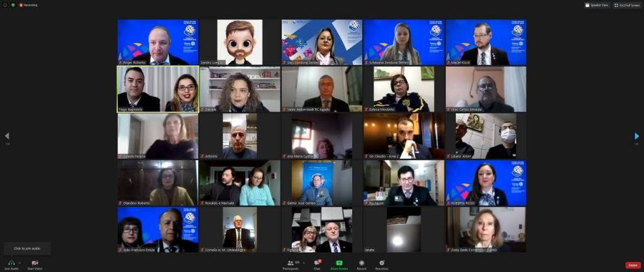Click the green Share Screen icon

click(x=339, y=263)
